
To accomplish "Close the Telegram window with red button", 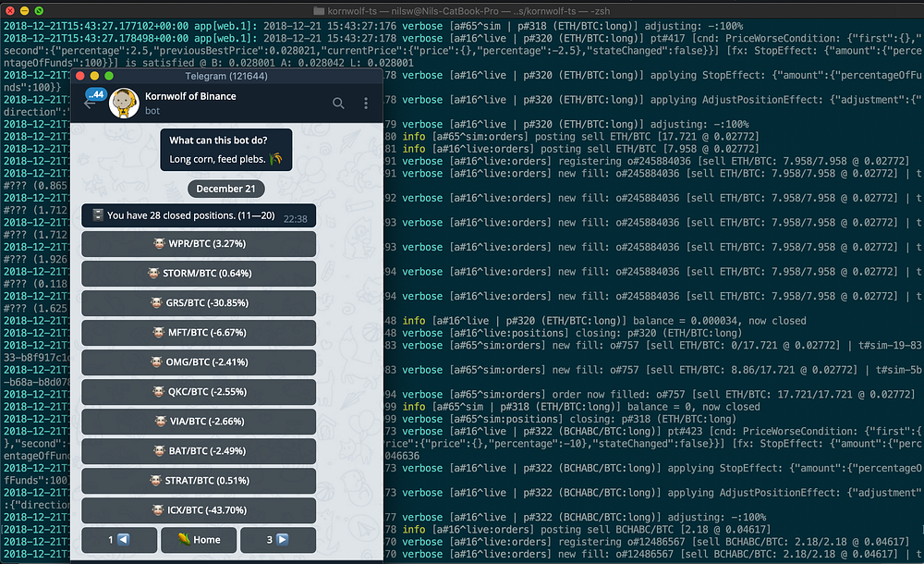I will pos(80,76).
